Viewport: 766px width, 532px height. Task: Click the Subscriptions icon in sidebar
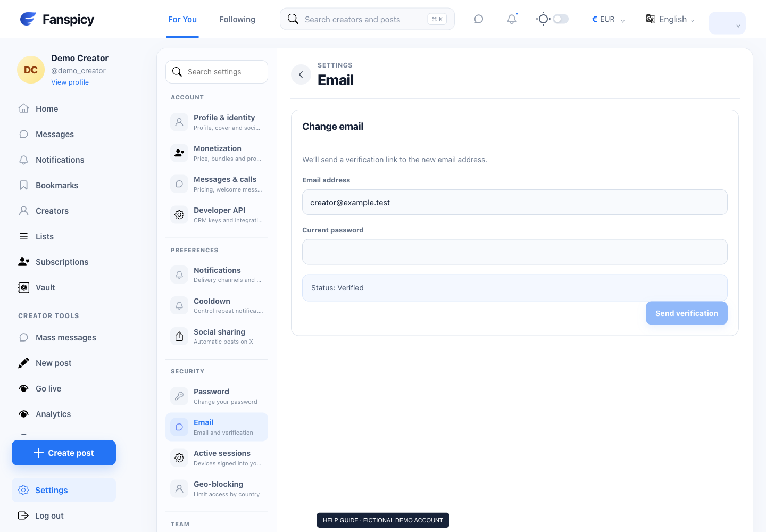coord(23,262)
